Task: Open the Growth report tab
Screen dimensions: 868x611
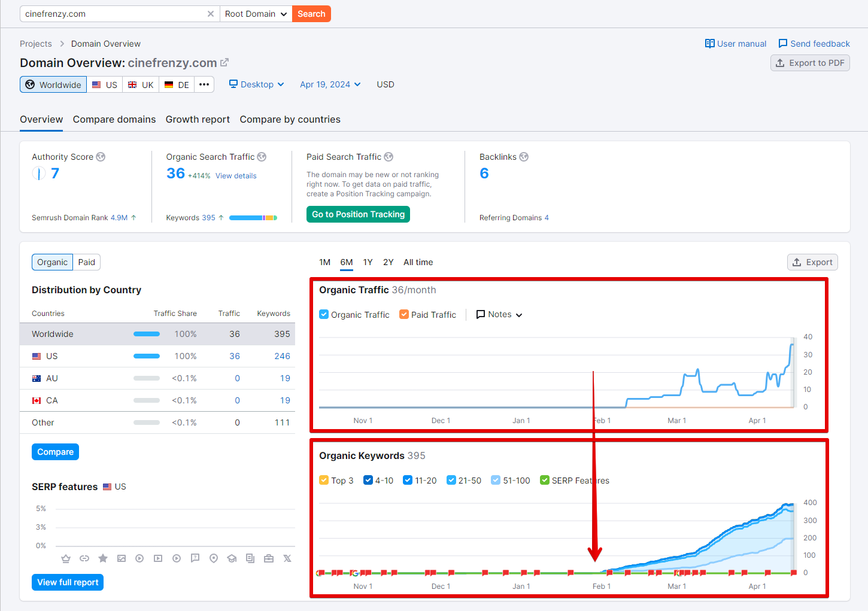Action: click(x=198, y=120)
